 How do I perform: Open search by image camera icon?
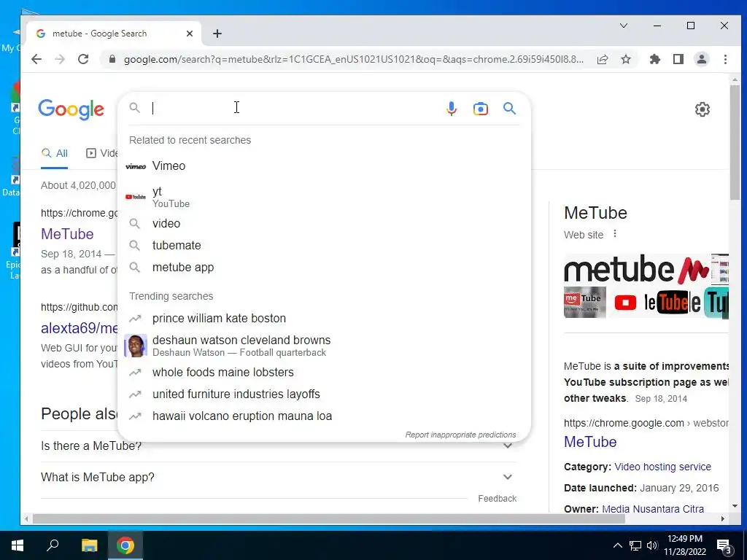[480, 109]
